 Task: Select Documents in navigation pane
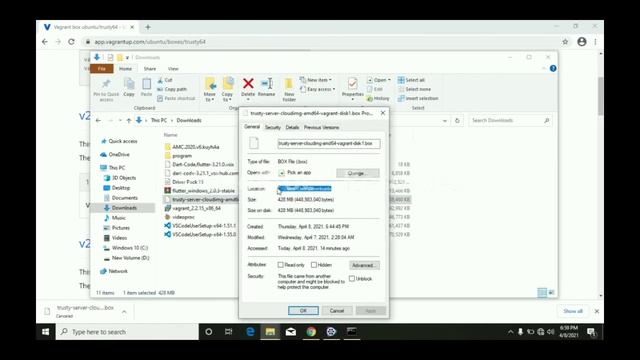[x=120, y=198]
